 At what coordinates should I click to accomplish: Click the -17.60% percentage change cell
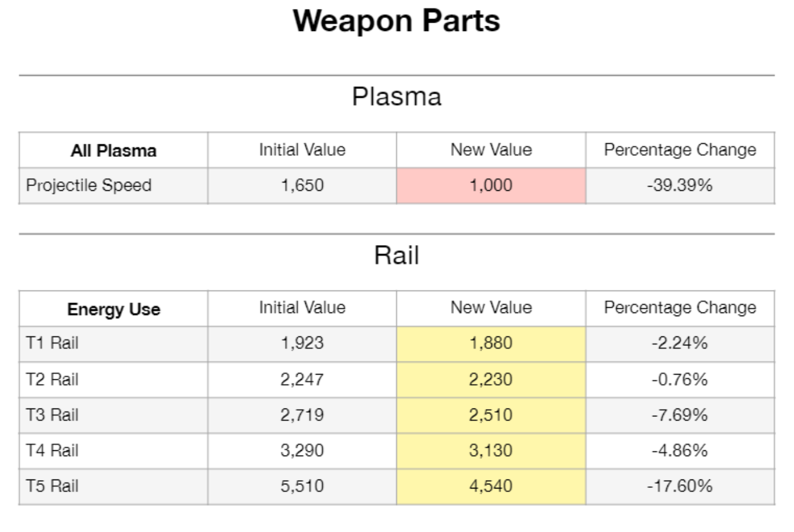point(679,486)
